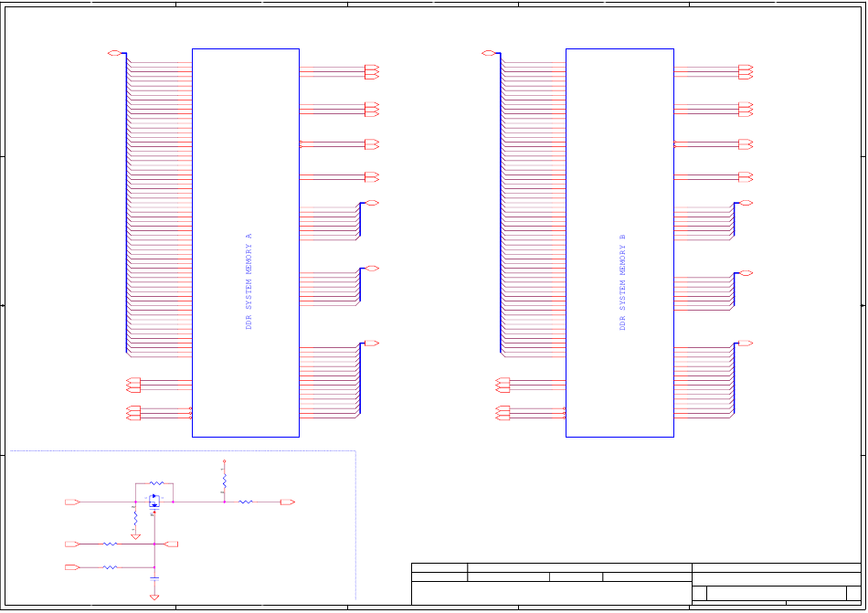The width and height of the screenshot is (868, 613).
Task: Click the top-left bus port of Memory B
Action: coord(489,54)
